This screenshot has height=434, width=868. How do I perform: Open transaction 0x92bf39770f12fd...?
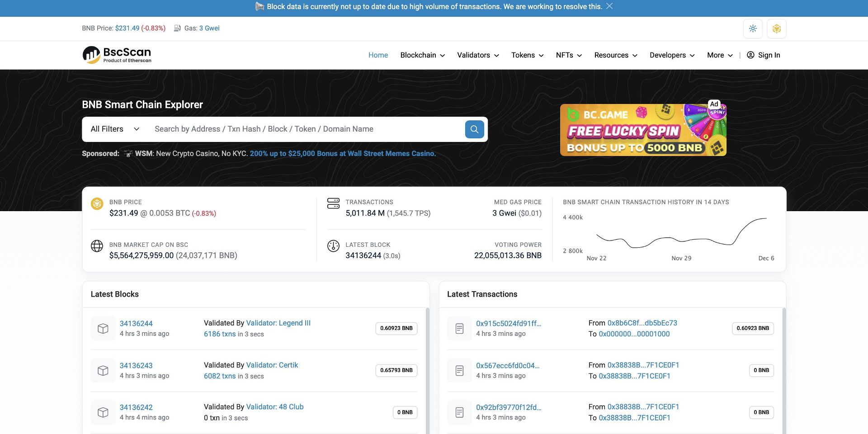coord(509,407)
